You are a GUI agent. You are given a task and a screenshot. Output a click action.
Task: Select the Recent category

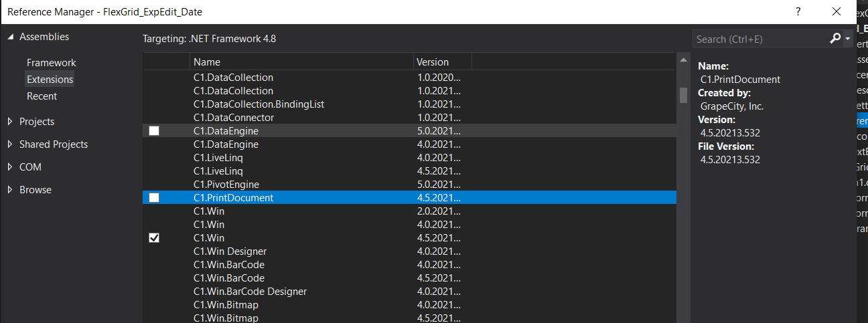coord(42,96)
